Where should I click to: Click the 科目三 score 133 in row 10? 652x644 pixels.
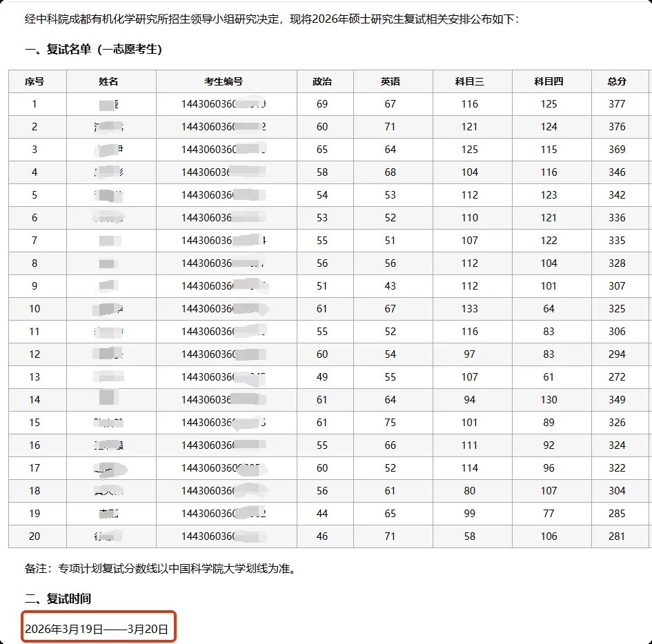coord(469,309)
